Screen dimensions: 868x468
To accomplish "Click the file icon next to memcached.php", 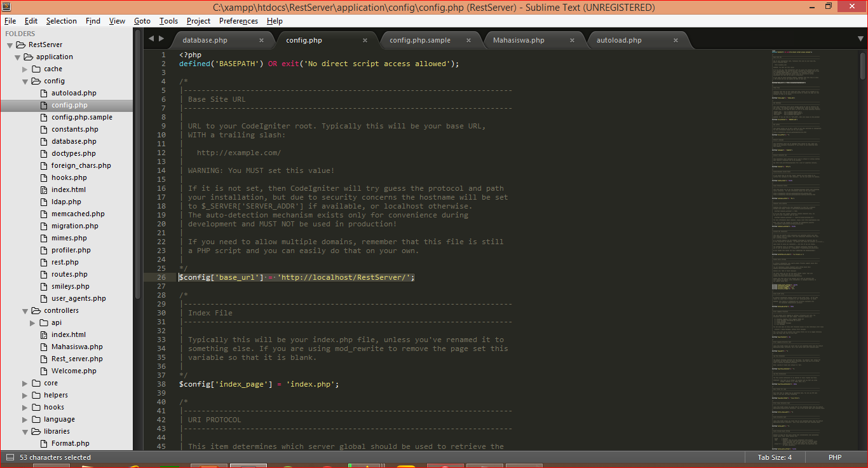I will point(44,214).
